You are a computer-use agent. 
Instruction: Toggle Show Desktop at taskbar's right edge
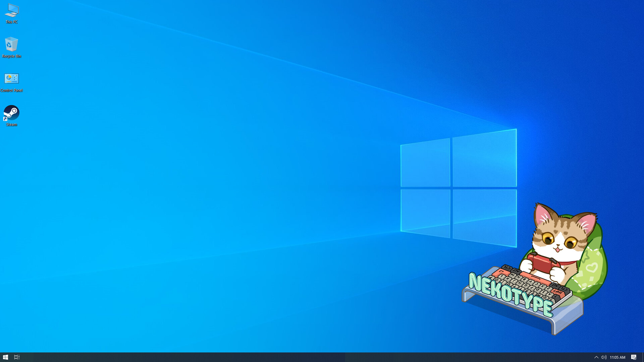click(x=643, y=357)
